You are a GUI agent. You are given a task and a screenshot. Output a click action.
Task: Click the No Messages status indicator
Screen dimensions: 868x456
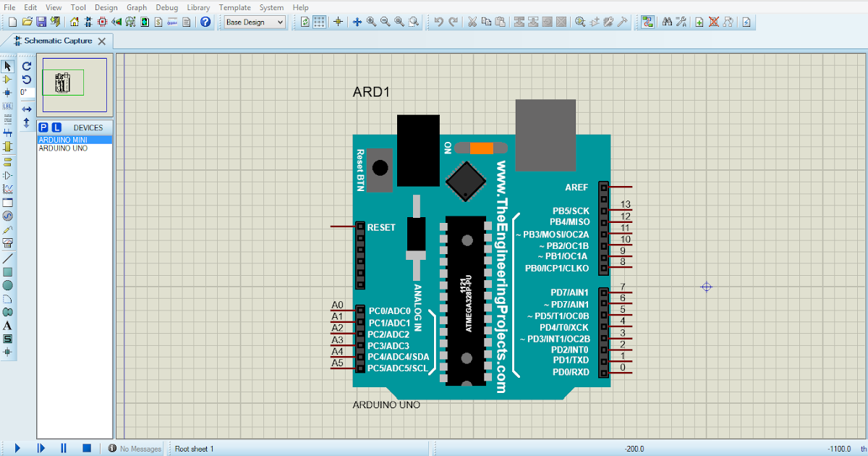135,449
